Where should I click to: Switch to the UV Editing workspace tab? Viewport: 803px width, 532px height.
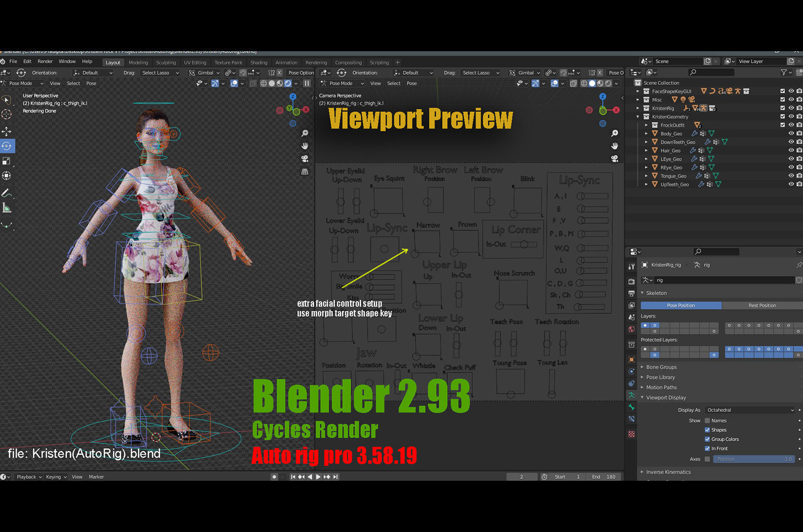coord(195,63)
